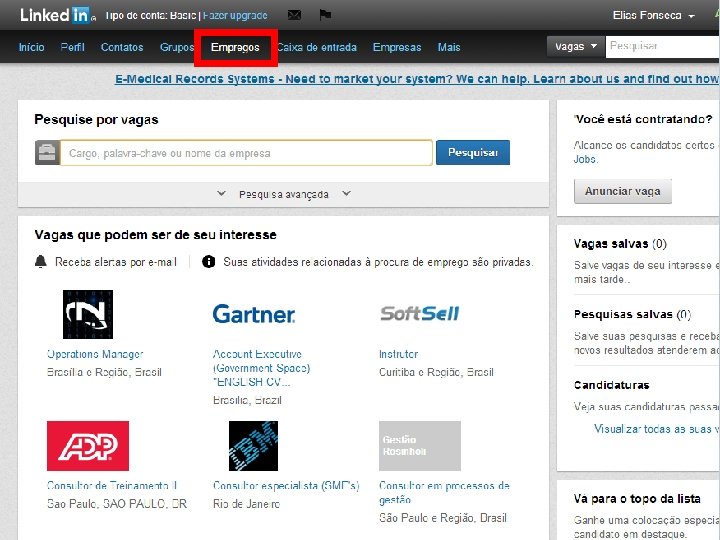The height and width of the screenshot is (540, 720).
Task: Go to Início in the navigation bar
Action: coord(31,47)
